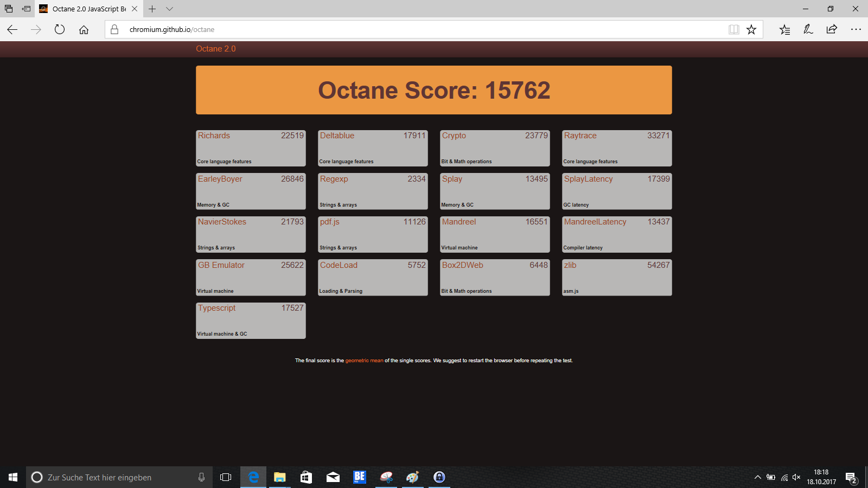Click the Octane 2.0 header link
Image resolution: width=868 pixels, height=488 pixels.
(x=216, y=49)
